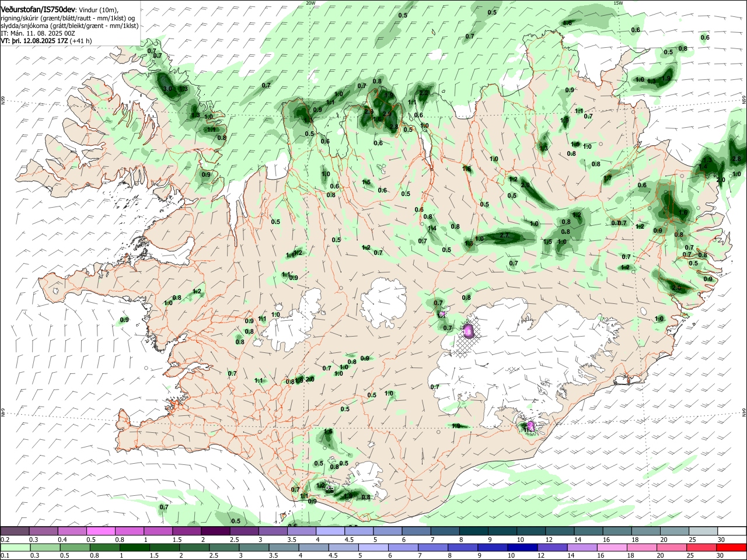Click the Veðurstofan/IS750dev title text
The image size is (747, 560).
pos(38,10)
